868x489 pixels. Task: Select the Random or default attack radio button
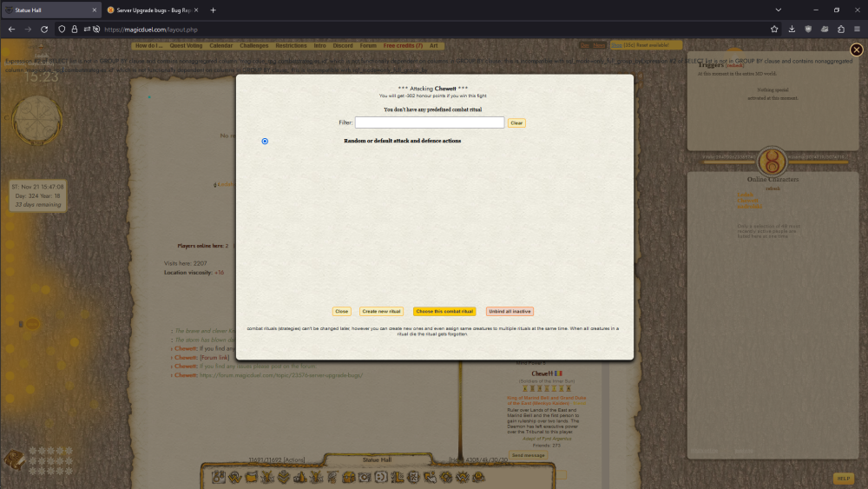(265, 141)
